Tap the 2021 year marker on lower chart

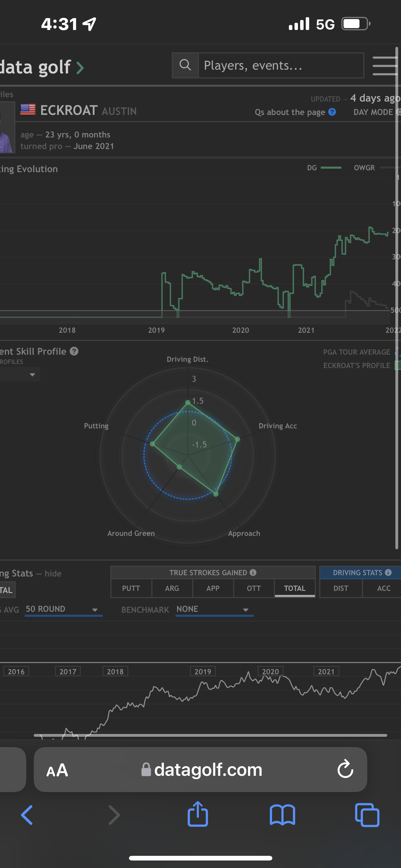click(326, 671)
